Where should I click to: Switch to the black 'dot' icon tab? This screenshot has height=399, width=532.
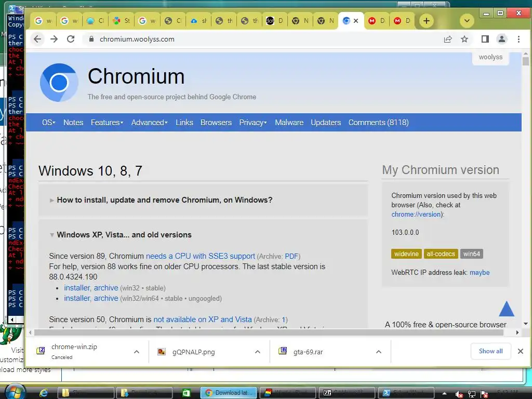(x=274, y=21)
